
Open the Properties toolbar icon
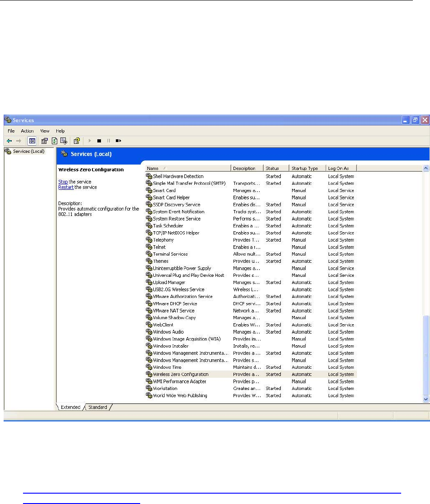click(x=45, y=141)
